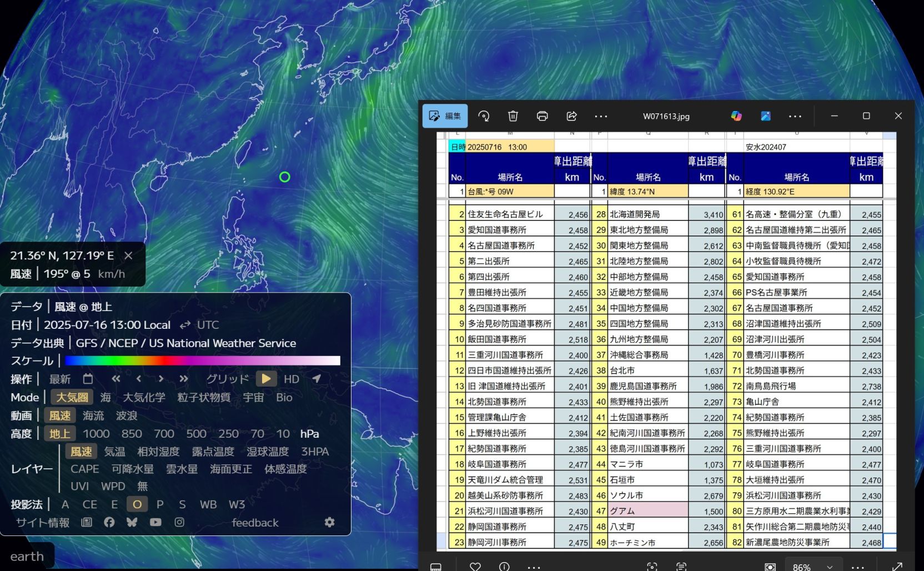Image resolution: width=924 pixels, height=571 pixels.
Task: Open the サイト情報 site info link
Action: (x=43, y=523)
